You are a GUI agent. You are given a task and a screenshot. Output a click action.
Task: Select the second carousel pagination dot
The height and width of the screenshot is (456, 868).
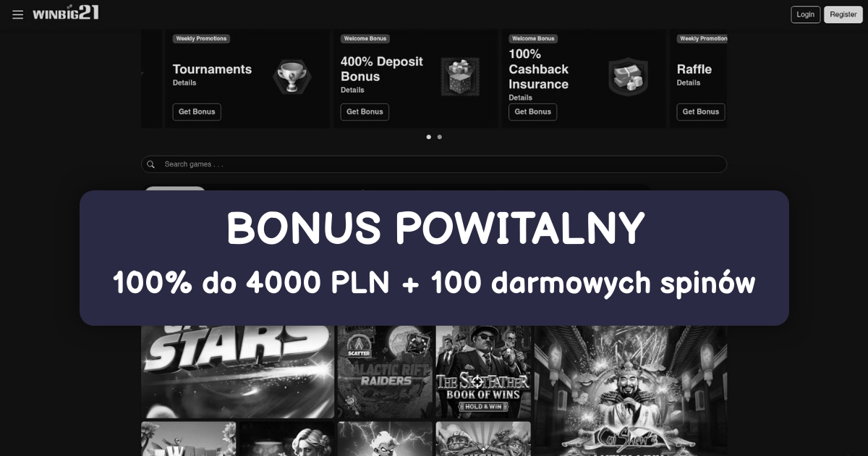pyautogui.click(x=440, y=137)
